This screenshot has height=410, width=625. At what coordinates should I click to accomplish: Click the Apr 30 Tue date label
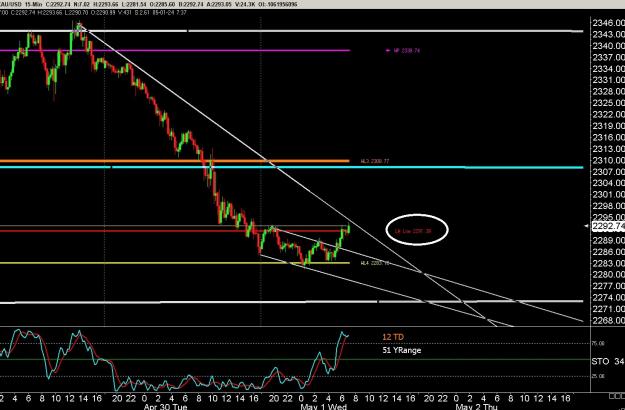pos(165,407)
